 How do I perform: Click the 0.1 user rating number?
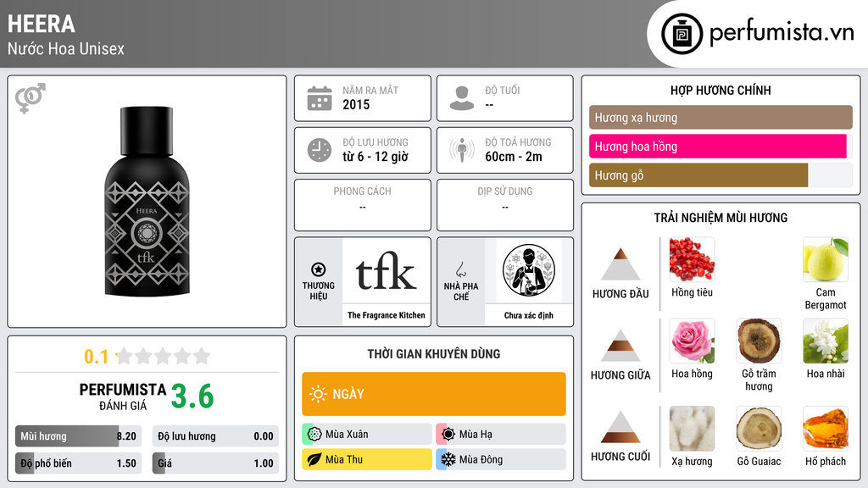[x=97, y=357]
